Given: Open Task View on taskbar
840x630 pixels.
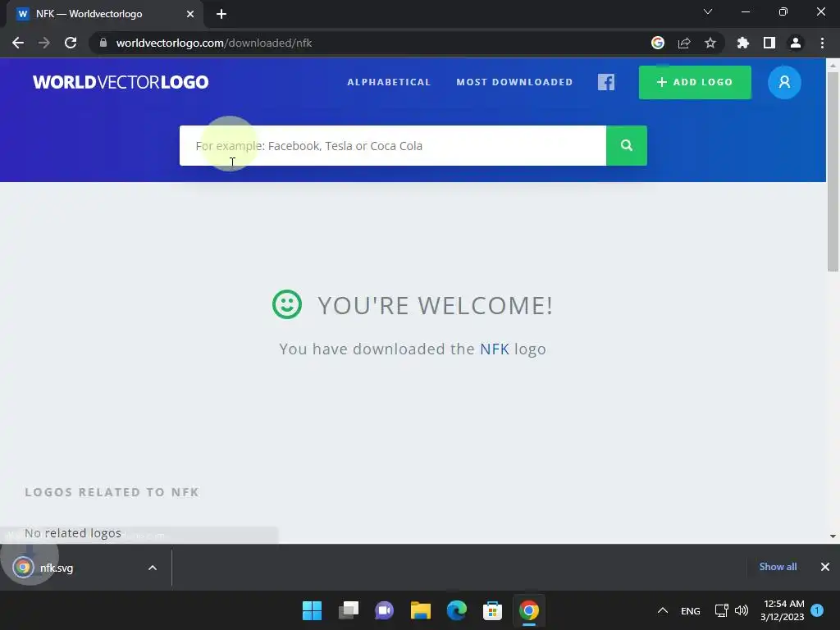Looking at the screenshot, I should coord(348,610).
